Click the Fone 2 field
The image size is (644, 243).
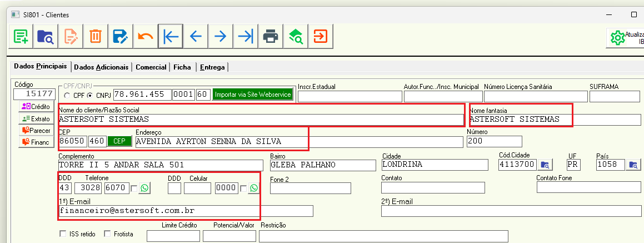(x=311, y=188)
